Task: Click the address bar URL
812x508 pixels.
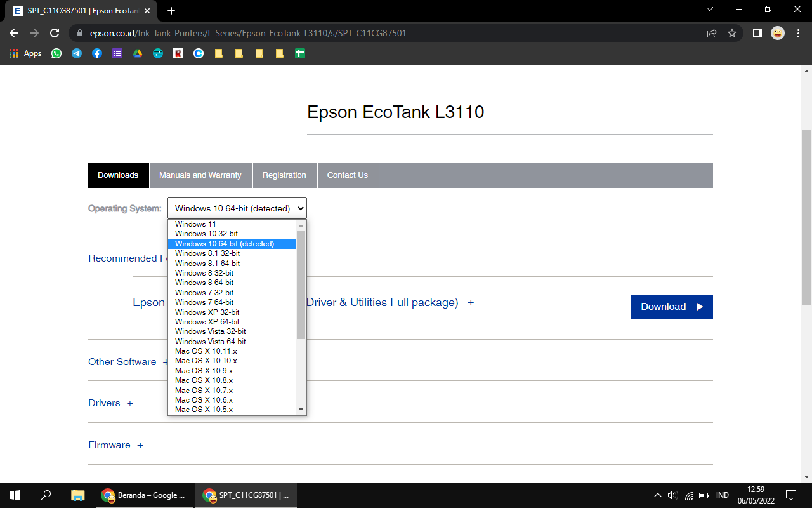Action: [x=248, y=33]
